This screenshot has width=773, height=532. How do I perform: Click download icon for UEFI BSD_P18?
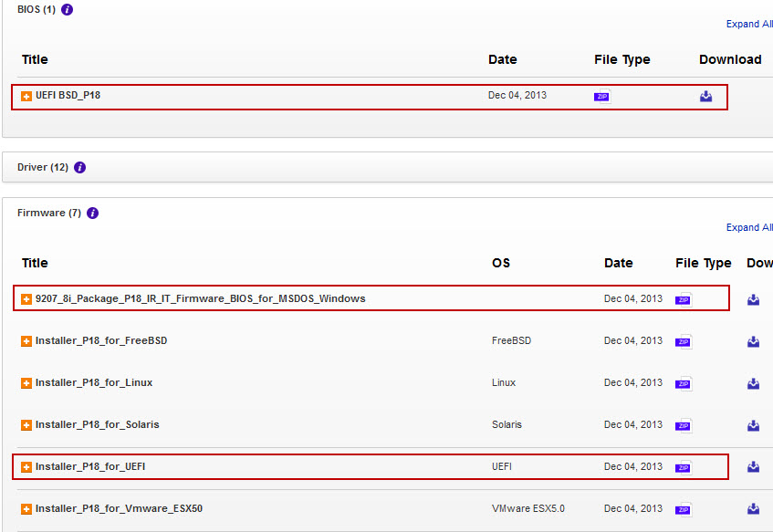click(x=705, y=97)
